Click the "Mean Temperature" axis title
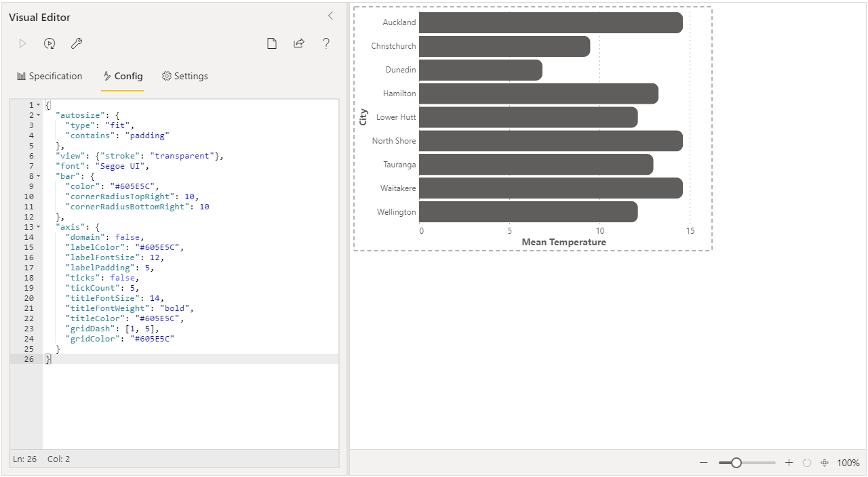The height and width of the screenshot is (477, 868). 564,242
